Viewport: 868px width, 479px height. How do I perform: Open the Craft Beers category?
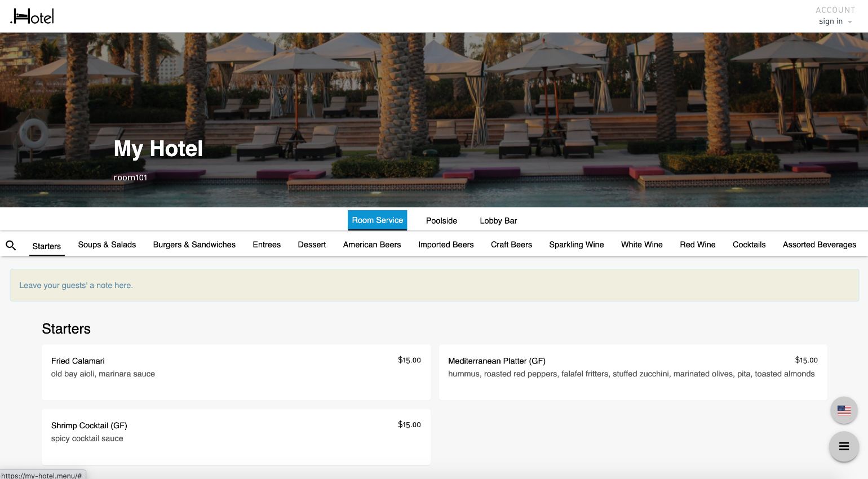click(511, 245)
